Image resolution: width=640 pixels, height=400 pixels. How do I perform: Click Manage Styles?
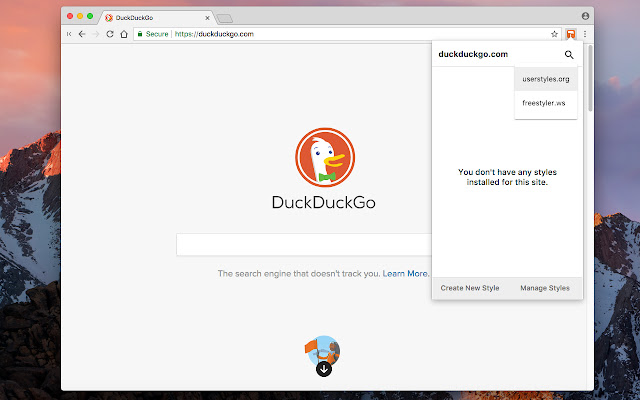(545, 288)
